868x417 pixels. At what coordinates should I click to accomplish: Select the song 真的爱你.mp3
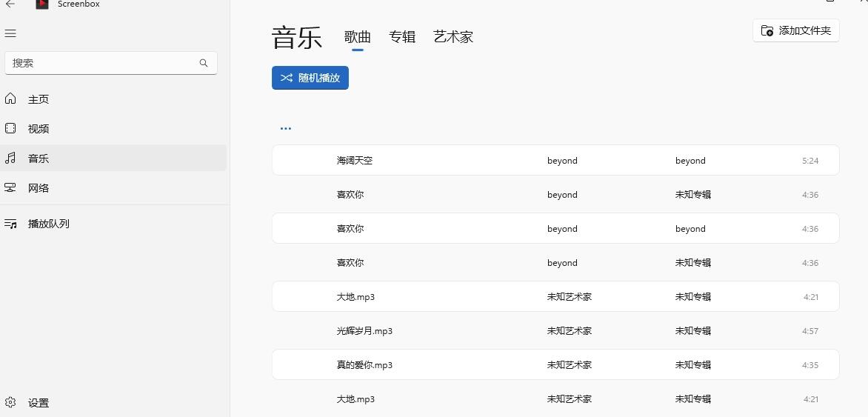(555, 365)
